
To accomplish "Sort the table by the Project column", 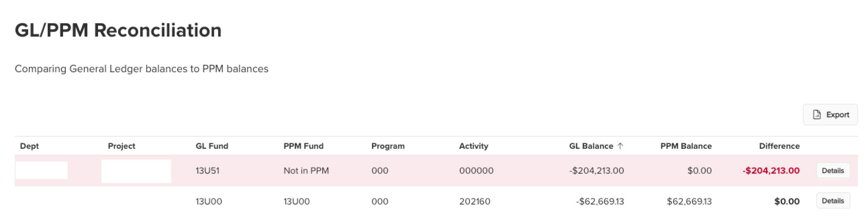I will click(121, 146).
